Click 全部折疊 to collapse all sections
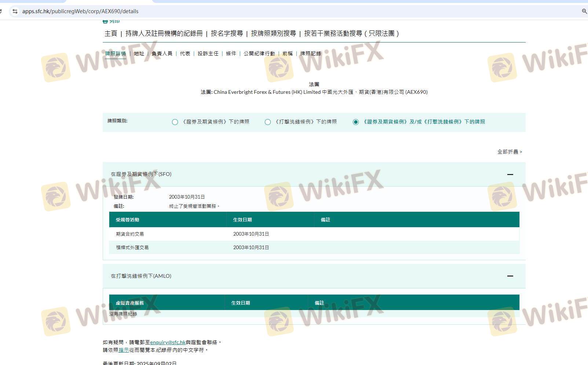 click(x=509, y=152)
